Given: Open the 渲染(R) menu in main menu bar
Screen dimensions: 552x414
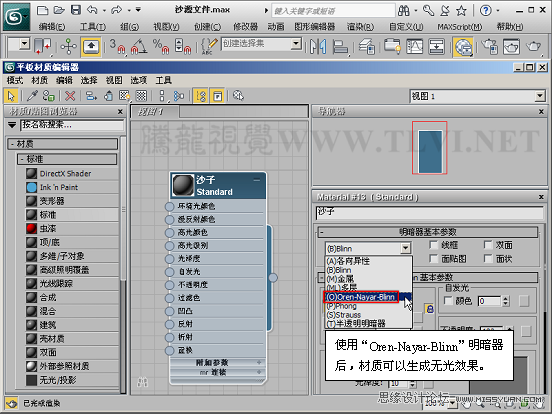Looking at the screenshot, I should pos(360,26).
